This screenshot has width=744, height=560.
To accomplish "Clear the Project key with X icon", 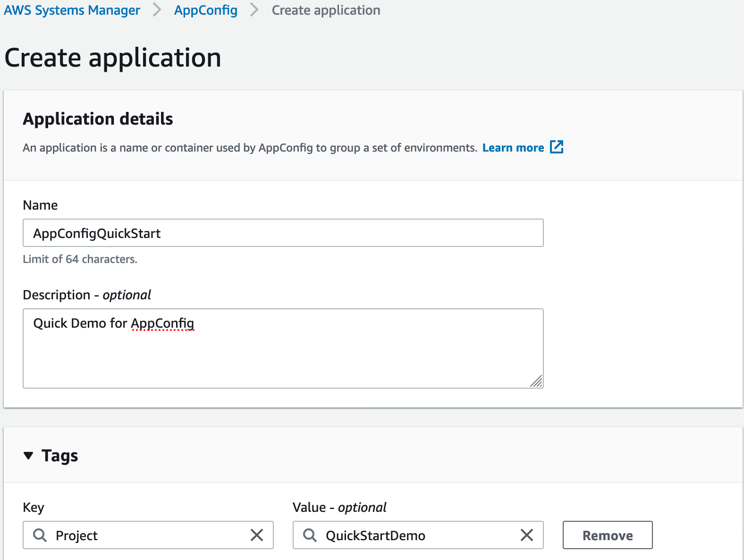I will [257, 535].
